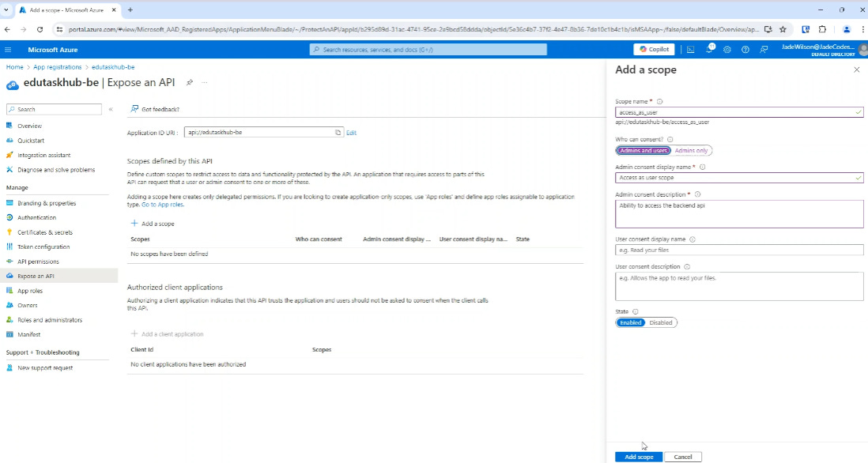Open Integration assistant
The image size is (868, 463).
tap(43, 156)
